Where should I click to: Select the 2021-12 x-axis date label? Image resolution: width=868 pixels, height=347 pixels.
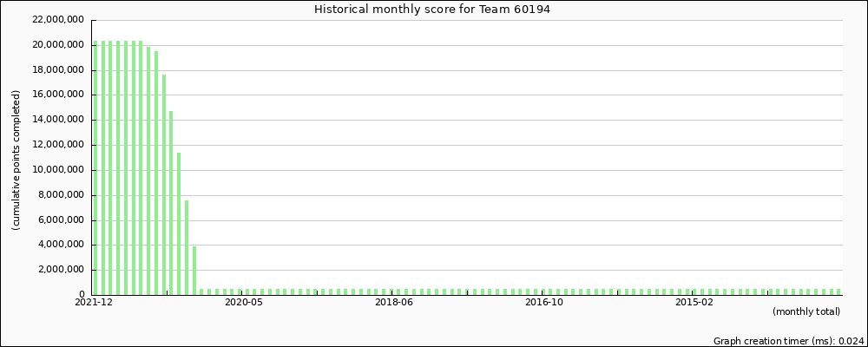94,303
